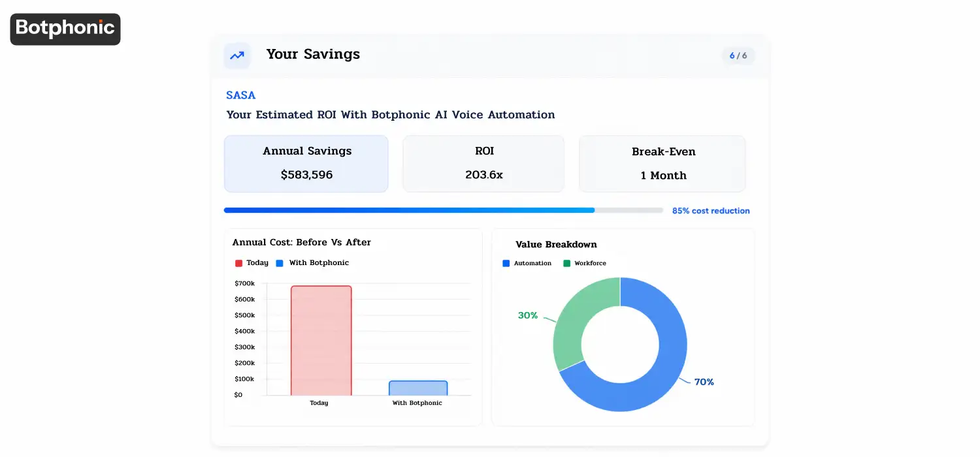Click the blue With Botphonic bar
The width and height of the screenshot is (980, 457).
point(418,388)
